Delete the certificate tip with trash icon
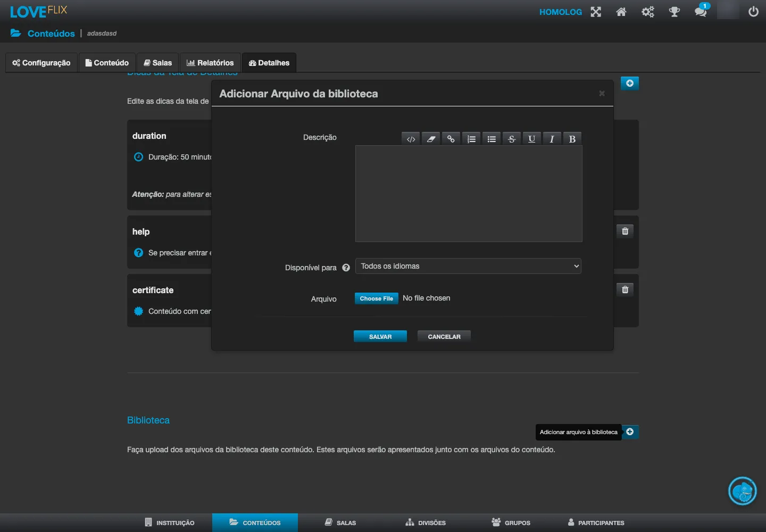The width and height of the screenshot is (766, 532). click(x=625, y=289)
